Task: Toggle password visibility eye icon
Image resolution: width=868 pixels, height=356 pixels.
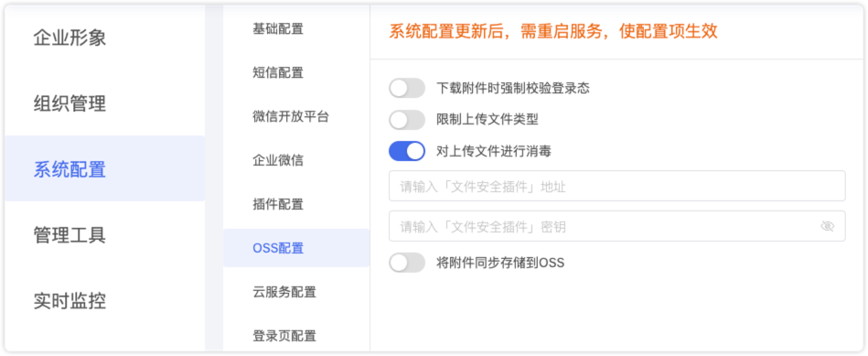Action: pos(827,226)
